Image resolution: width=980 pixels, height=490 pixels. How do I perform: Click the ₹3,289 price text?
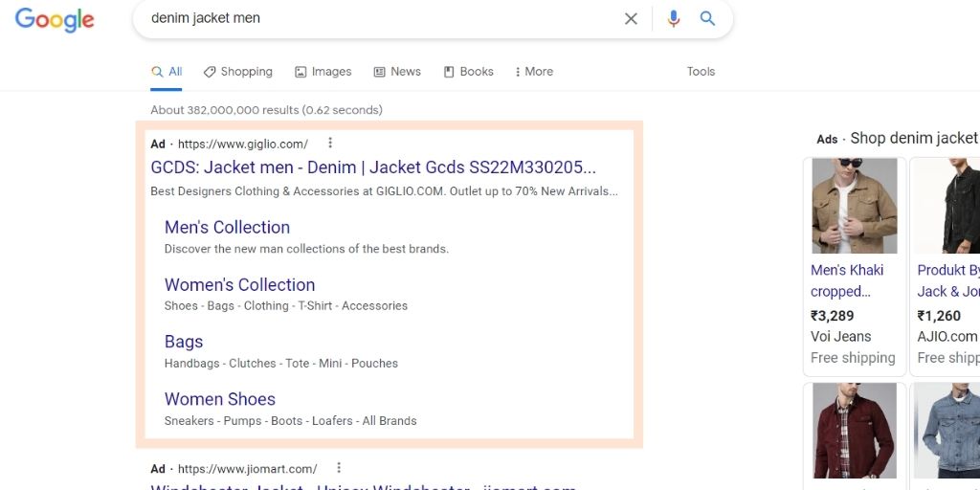pos(832,316)
